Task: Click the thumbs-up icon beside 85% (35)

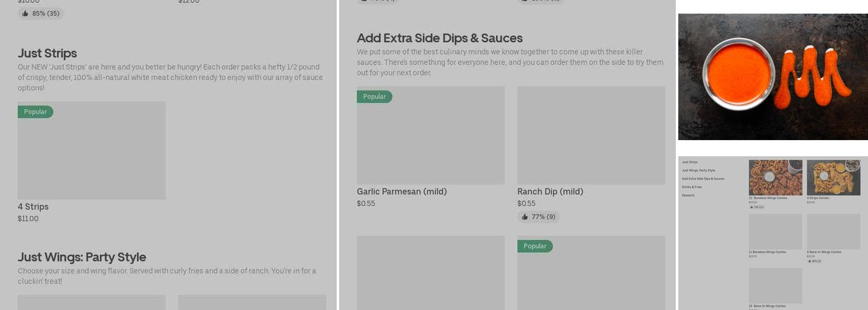Action: 25,14
